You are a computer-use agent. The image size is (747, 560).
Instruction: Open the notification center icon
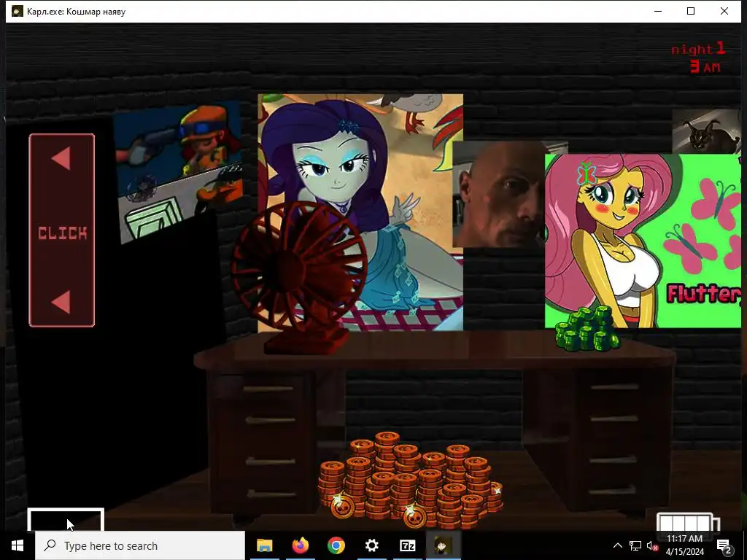(724, 545)
